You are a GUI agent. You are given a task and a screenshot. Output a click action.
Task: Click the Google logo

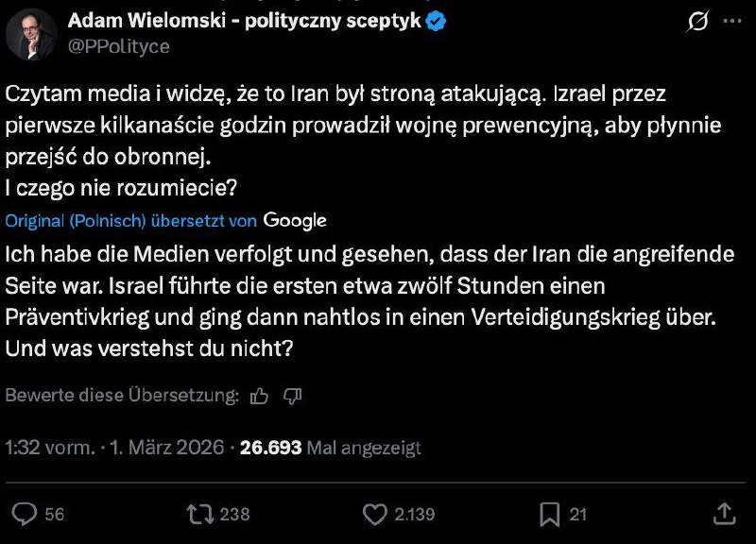pos(295,220)
